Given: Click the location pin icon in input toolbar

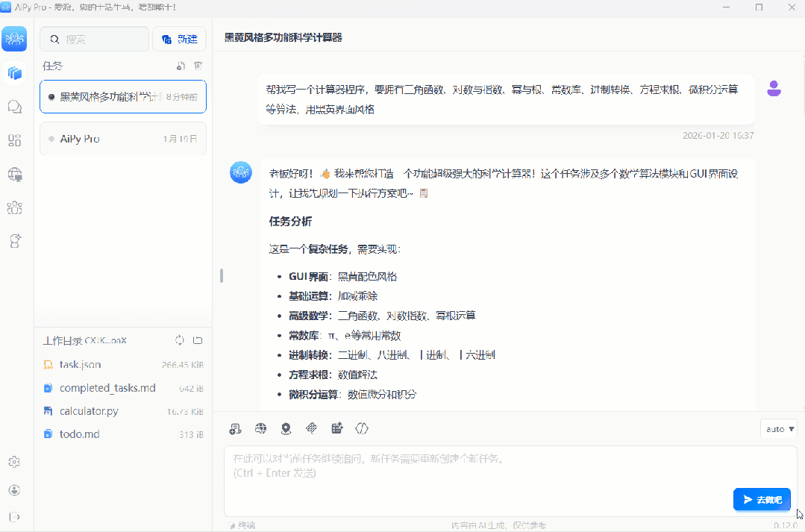Looking at the screenshot, I should point(286,429).
